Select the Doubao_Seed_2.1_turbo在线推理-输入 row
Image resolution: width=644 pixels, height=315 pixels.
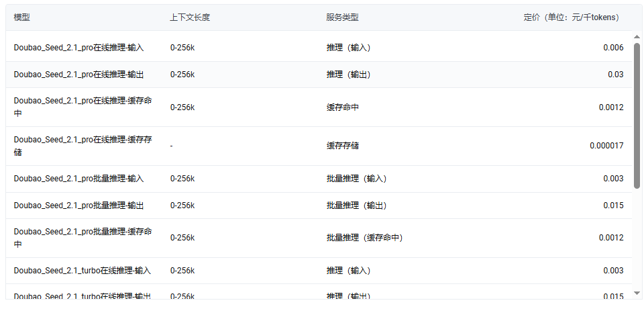pos(319,271)
